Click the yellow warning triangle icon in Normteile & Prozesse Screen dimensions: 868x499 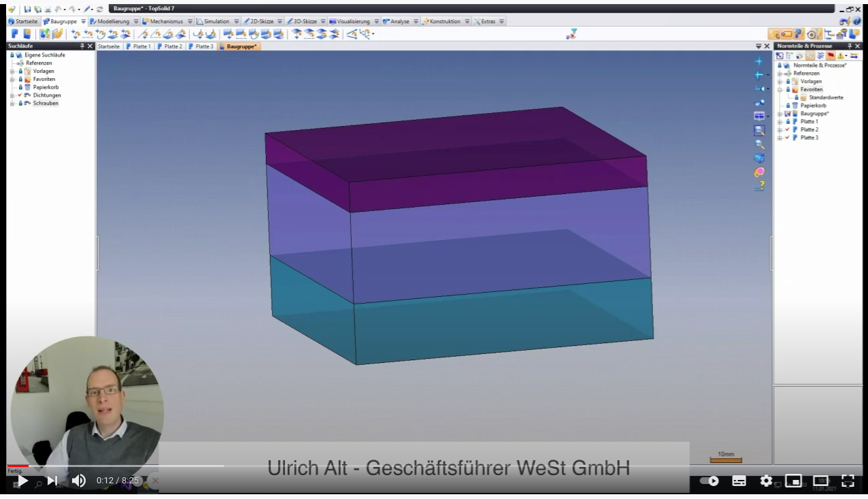coord(841,55)
